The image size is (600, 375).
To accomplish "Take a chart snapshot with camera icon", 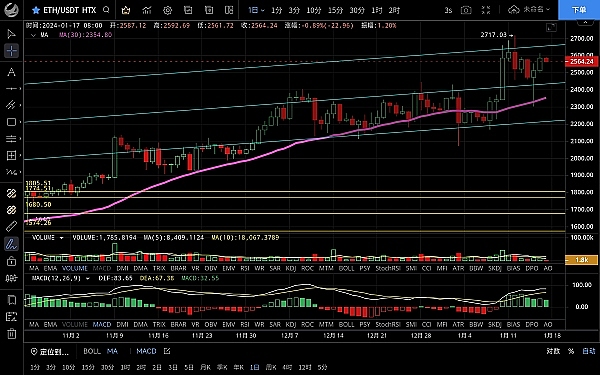I will click(466, 10).
